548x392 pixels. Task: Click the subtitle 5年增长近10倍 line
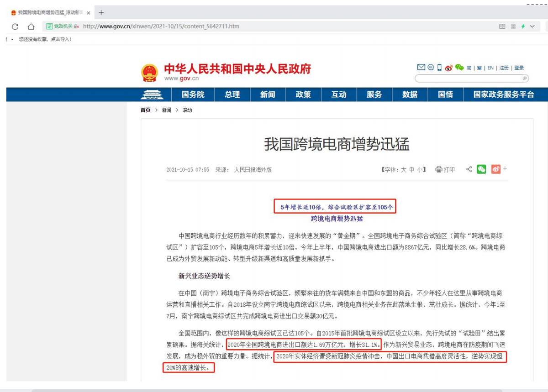point(337,207)
